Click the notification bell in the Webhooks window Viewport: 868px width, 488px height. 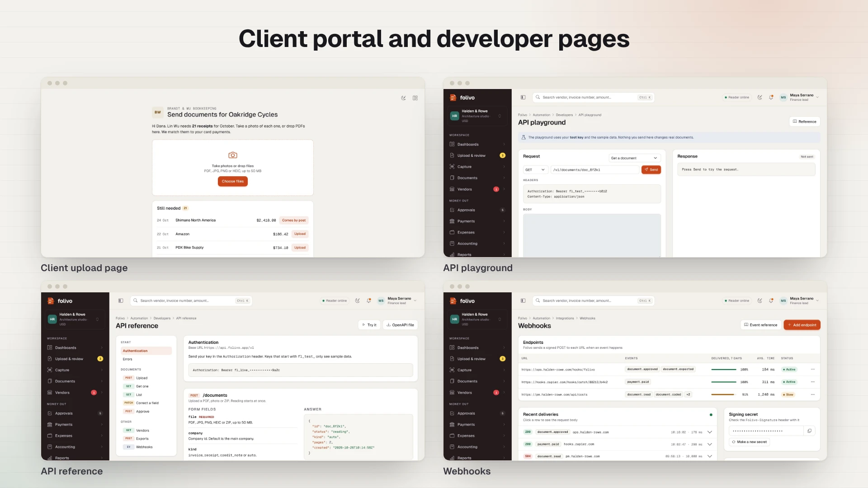tap(771, 300)
